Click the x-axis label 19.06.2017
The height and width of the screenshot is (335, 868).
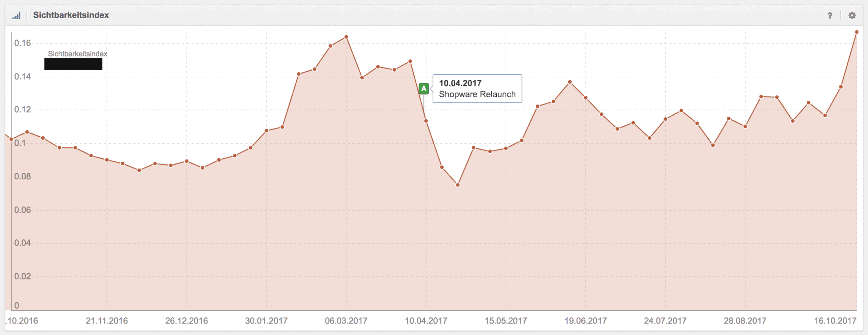click(x=586, y=321)
